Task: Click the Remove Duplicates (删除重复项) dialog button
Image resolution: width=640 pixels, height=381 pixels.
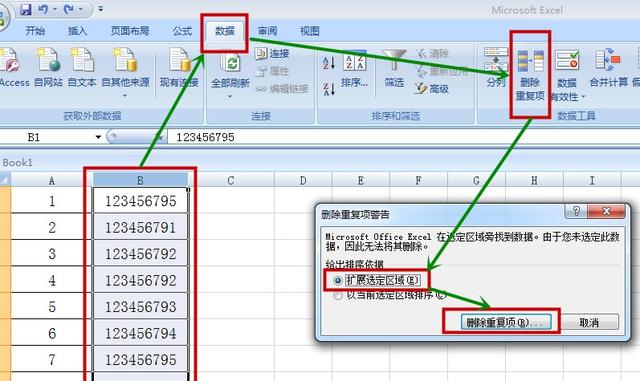Action: coord(506,322)
